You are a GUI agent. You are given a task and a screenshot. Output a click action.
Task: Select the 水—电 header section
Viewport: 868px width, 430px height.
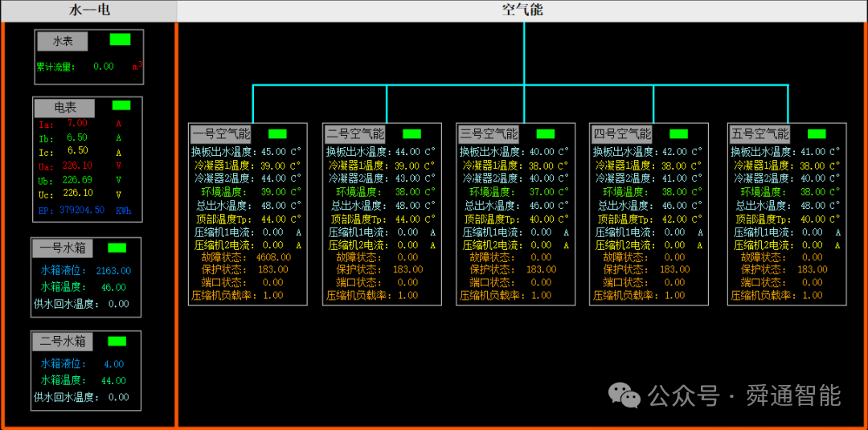(x=88, y=10)
